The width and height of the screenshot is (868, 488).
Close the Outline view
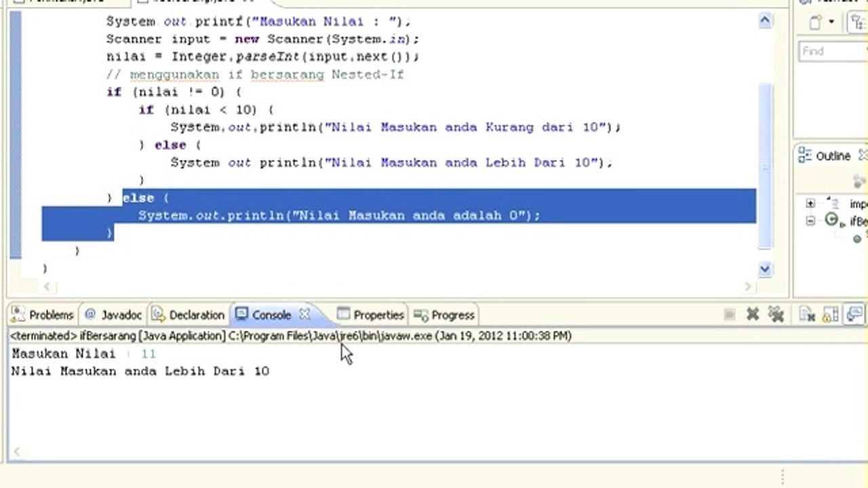(x=863, y=156)
